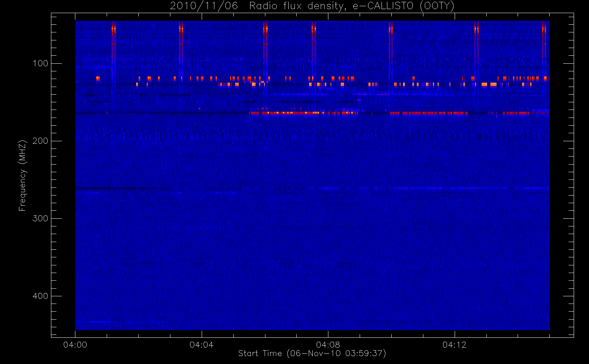Click the "400" frequency tick label

tap(40, 296)
